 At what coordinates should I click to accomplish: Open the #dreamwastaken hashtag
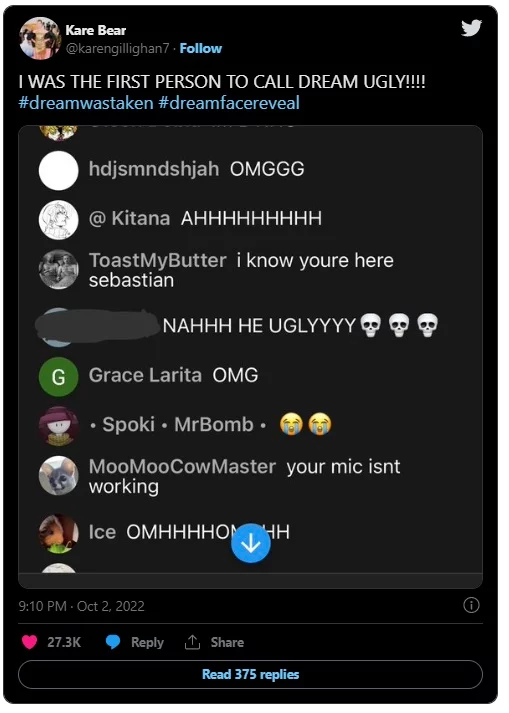coord(86,103)
